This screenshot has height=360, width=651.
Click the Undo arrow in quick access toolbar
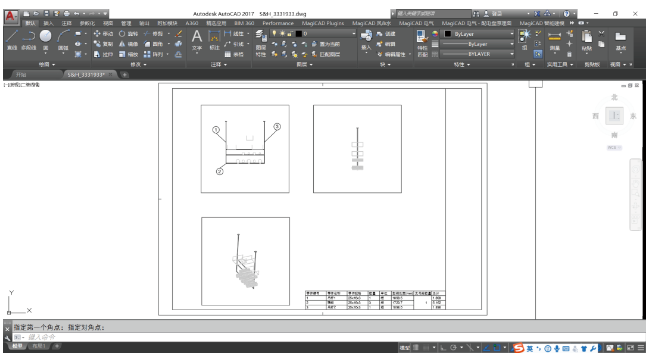point(76,14)
